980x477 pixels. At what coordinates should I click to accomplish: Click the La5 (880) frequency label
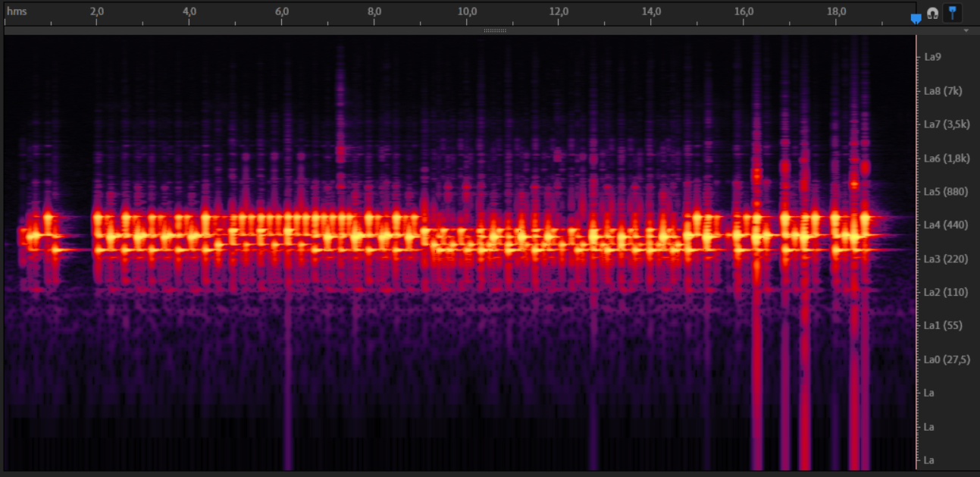coord(944,192)
